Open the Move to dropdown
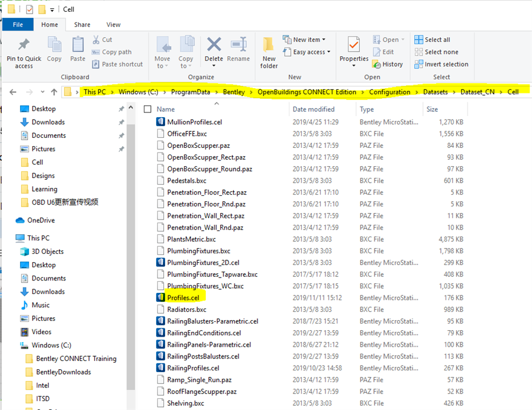This screenshot has height=410, width=532. 163,51
